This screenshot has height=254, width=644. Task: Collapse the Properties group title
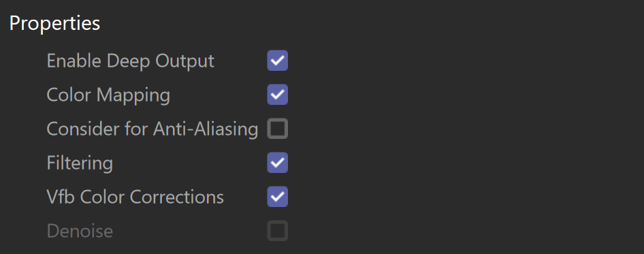point(54,24)
